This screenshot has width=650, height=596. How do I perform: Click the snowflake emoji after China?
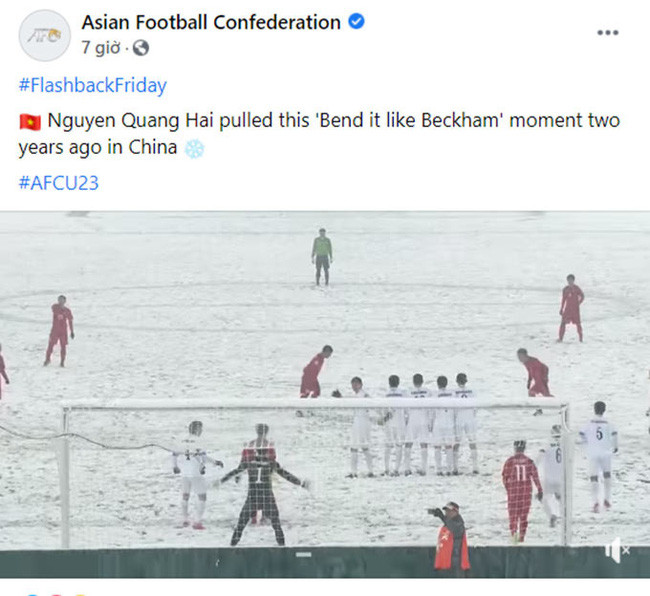pyautogui.click(x=194, y=149)
